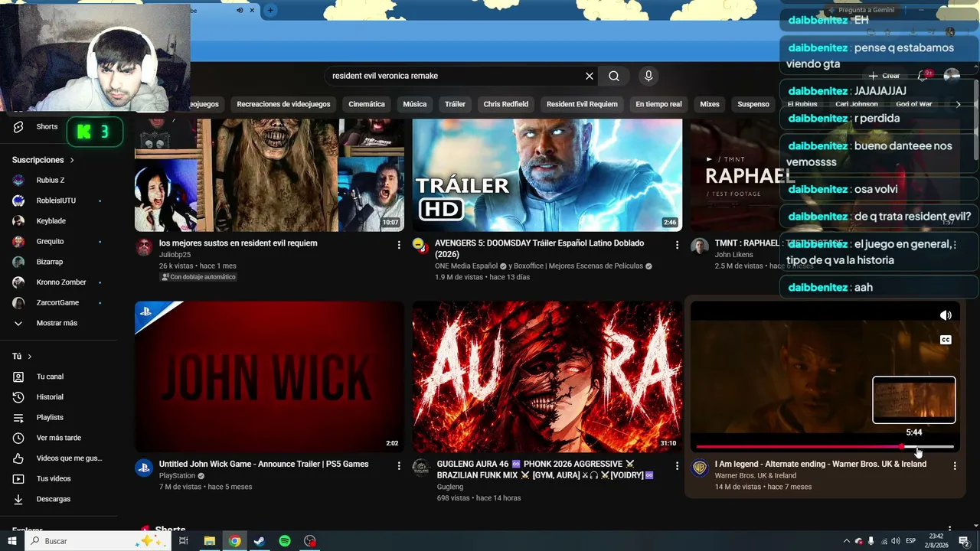Open the Rubius Z subscription
Screen dimensions: 980x551
51,181
